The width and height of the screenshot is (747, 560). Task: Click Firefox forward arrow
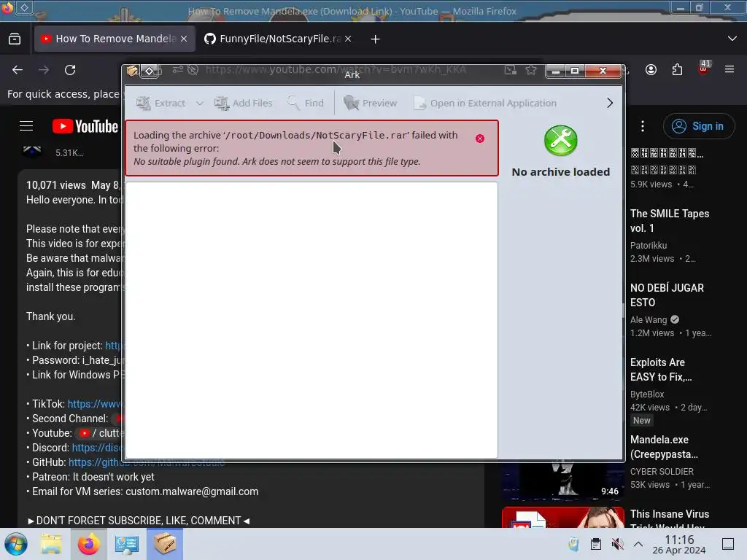point(44,70)
